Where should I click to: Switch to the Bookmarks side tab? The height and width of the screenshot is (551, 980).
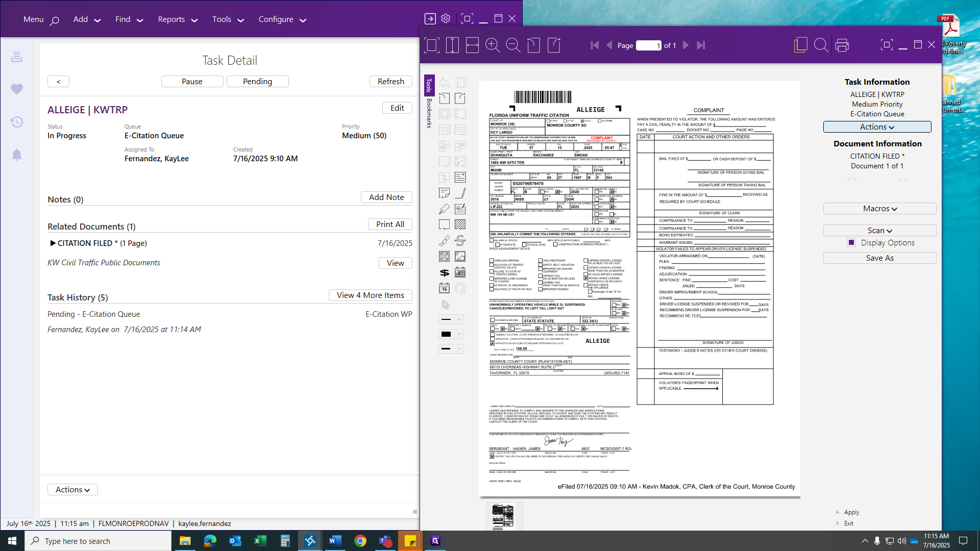click(x=429, y=113)
